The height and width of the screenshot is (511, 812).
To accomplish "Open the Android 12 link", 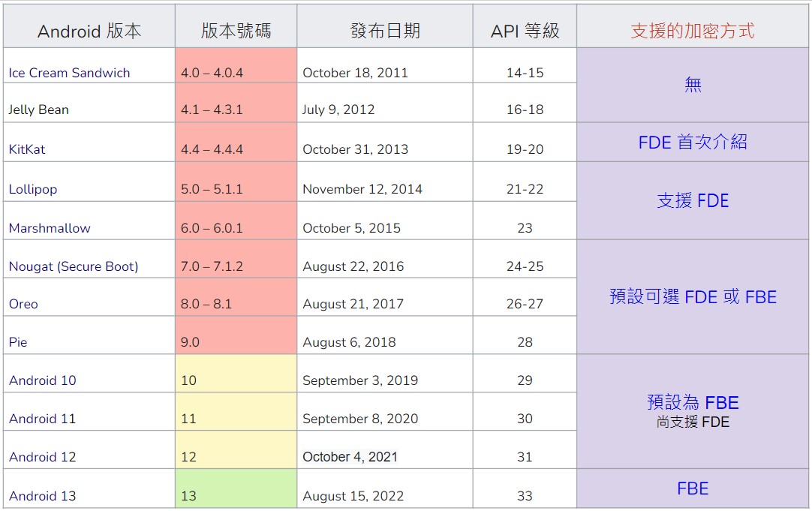I will coord(43,457).
